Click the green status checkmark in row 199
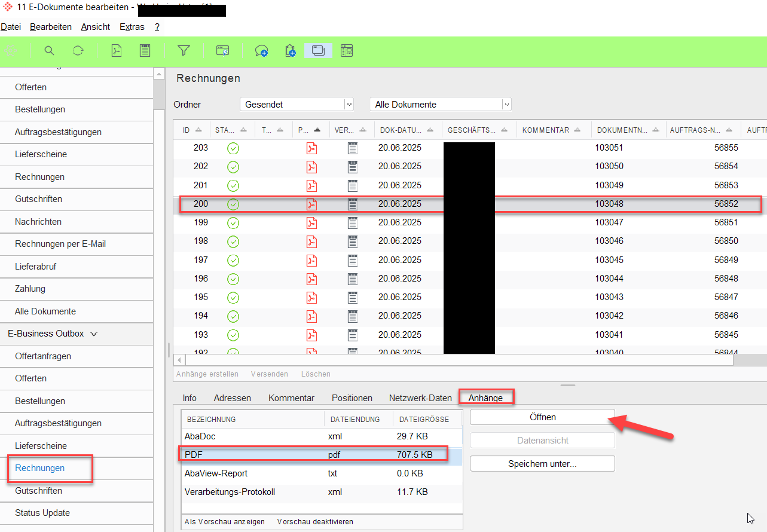The image size is (767, 532). 233,223
